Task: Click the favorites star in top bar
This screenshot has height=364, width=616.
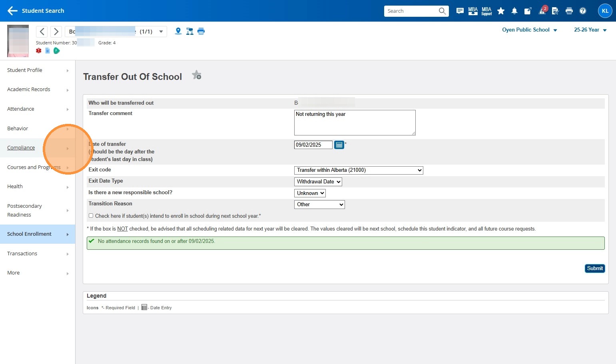Action: point(500,11)
